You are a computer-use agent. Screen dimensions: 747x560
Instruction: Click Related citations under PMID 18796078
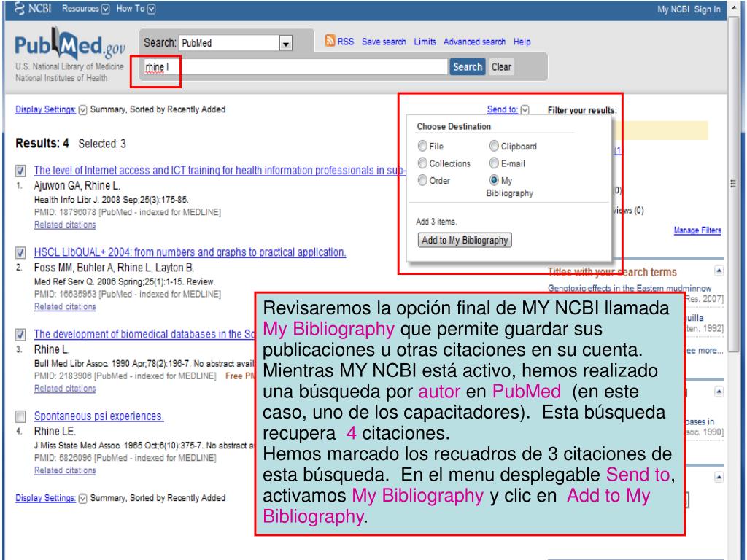coord(65,225)
